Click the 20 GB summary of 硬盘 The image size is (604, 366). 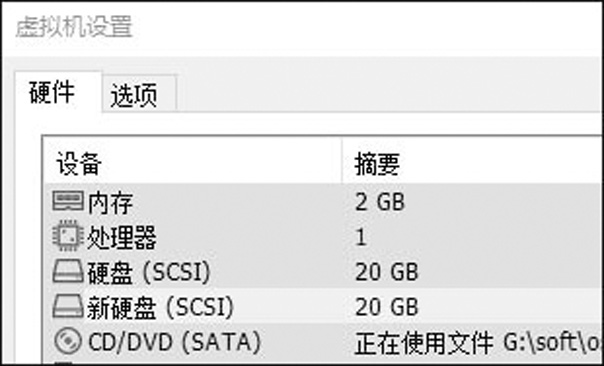(x=386, y=272)
